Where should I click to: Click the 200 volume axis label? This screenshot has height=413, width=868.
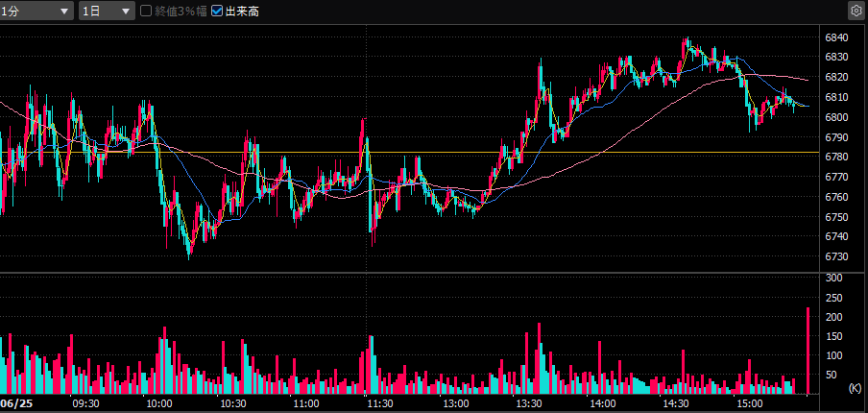(834, 317)
